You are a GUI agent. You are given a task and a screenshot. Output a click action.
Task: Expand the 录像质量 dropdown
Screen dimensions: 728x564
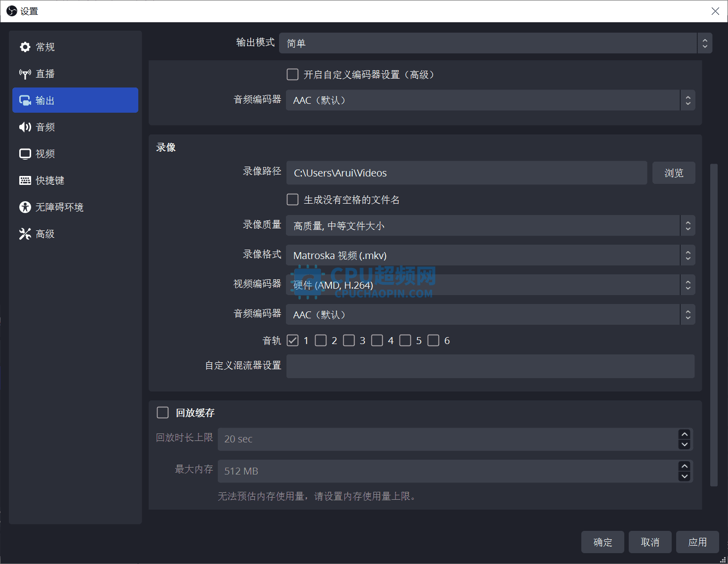click(490, 226)
